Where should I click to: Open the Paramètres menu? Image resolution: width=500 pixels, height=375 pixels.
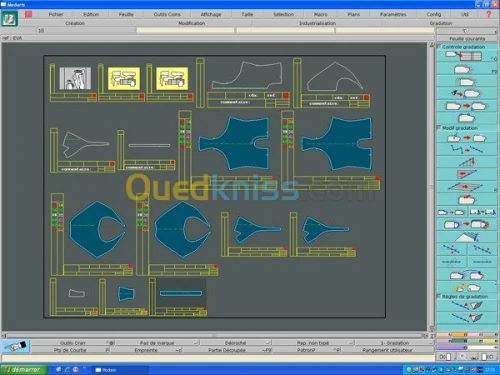(393, 14)
